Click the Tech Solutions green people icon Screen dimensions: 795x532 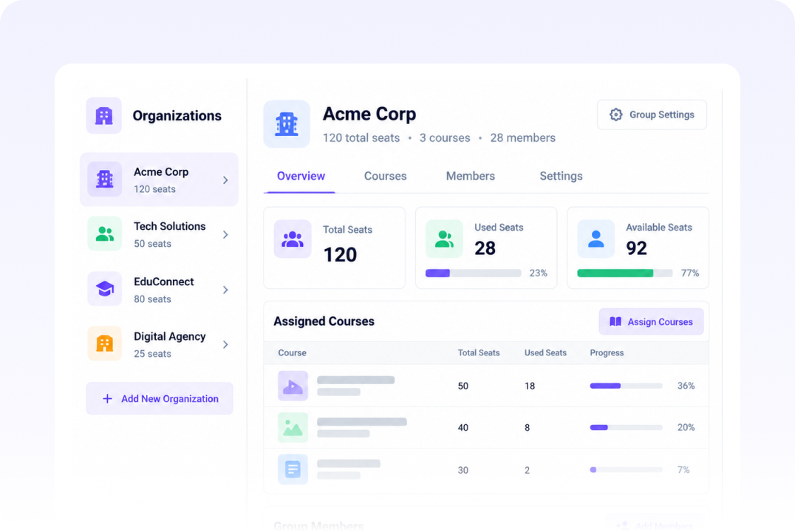(x=104, y=233)
